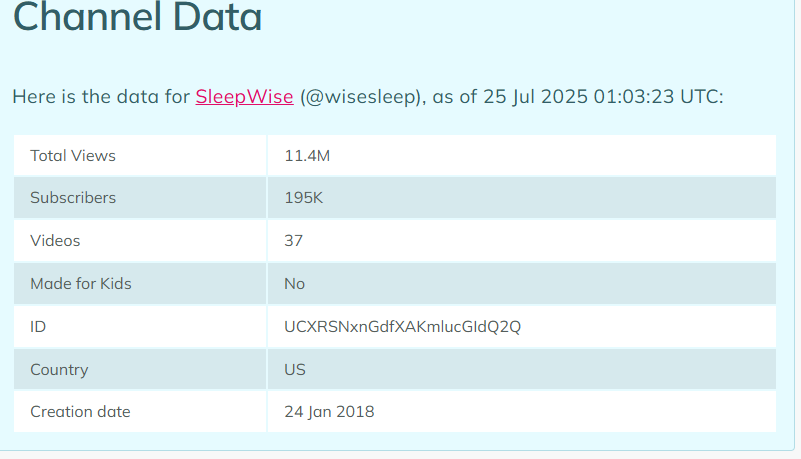801x459 pixels.
Task: Click the 11.4M total views value
Action: pos(307,156)
